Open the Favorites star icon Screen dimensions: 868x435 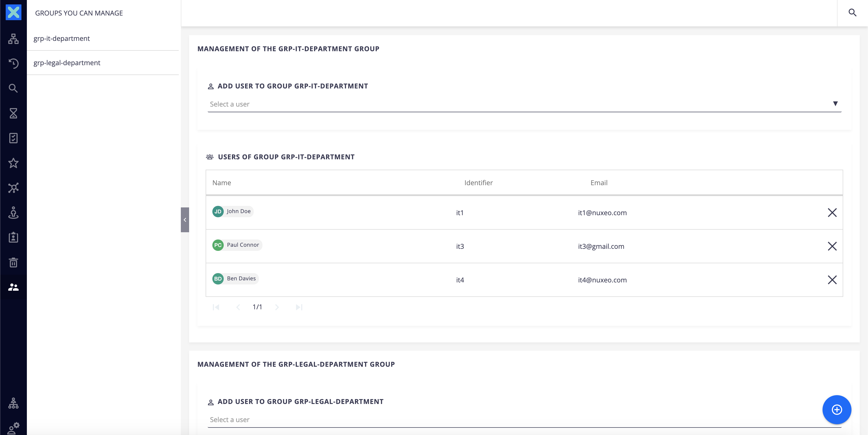tap(13, 163)
